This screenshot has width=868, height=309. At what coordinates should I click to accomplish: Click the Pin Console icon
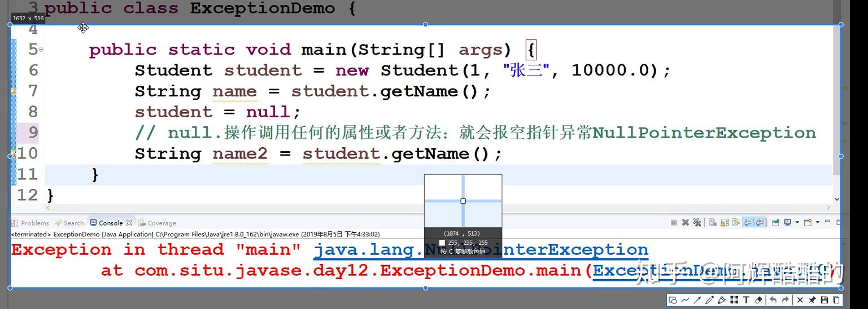[775, 223]
